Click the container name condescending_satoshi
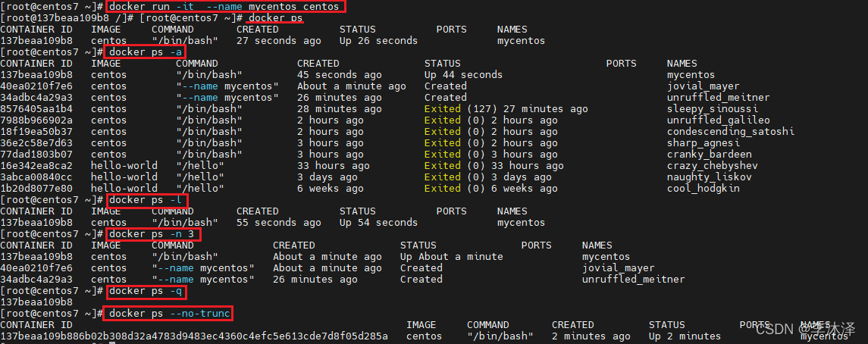The image size is (868, 344). click(x=731, y=132)
